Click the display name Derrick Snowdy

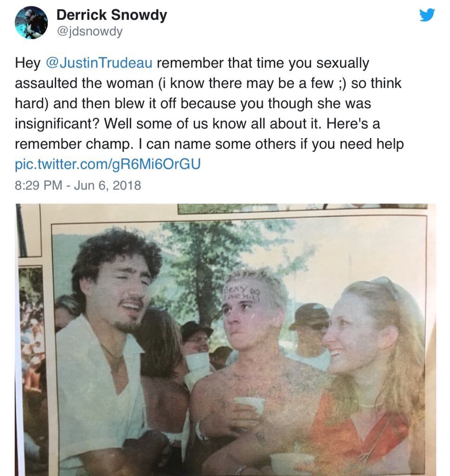coord(112,15)
